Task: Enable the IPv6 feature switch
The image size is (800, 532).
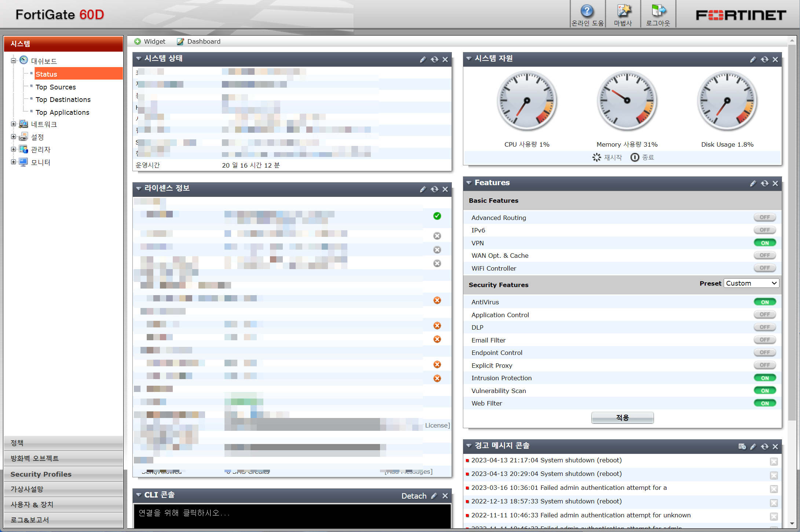Action: [x=765, y=230]
